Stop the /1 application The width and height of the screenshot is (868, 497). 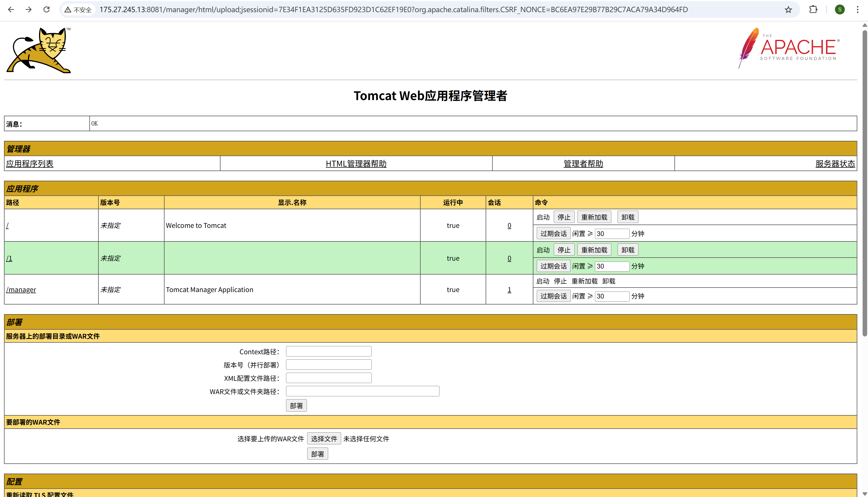564,250
